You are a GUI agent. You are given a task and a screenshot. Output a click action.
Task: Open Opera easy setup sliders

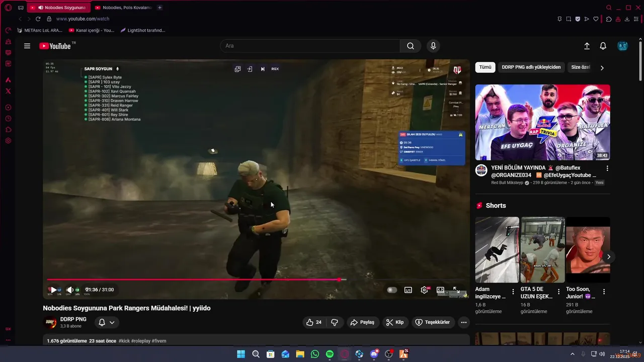pyautogui.click(x=636, y=19)
